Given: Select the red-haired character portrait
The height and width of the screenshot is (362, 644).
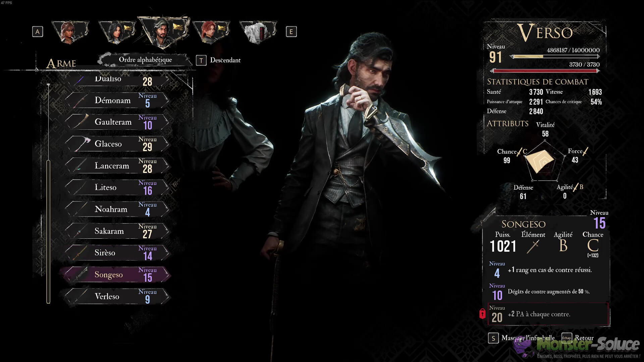Looking at the screenshot, I should click(x=211, y=32).
